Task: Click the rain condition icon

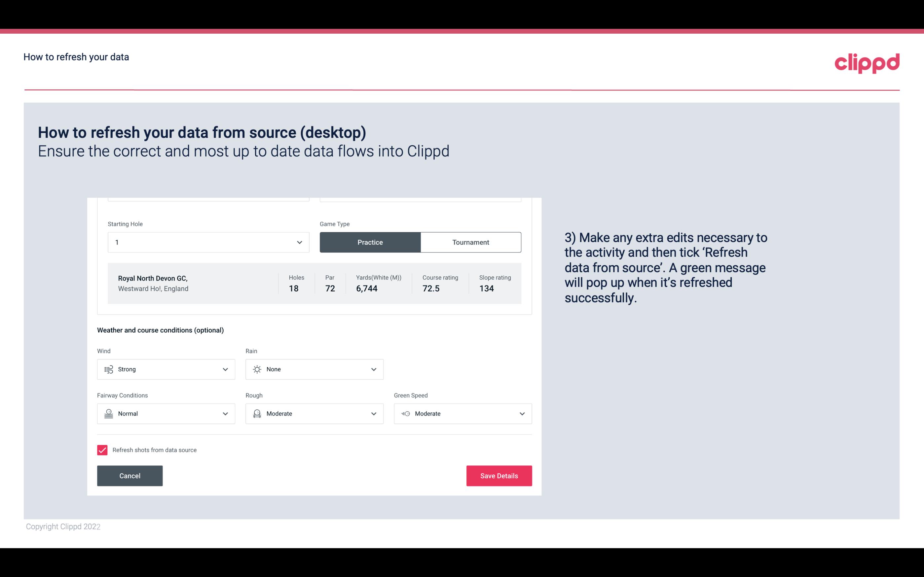Action: click(x=257, y=369)
